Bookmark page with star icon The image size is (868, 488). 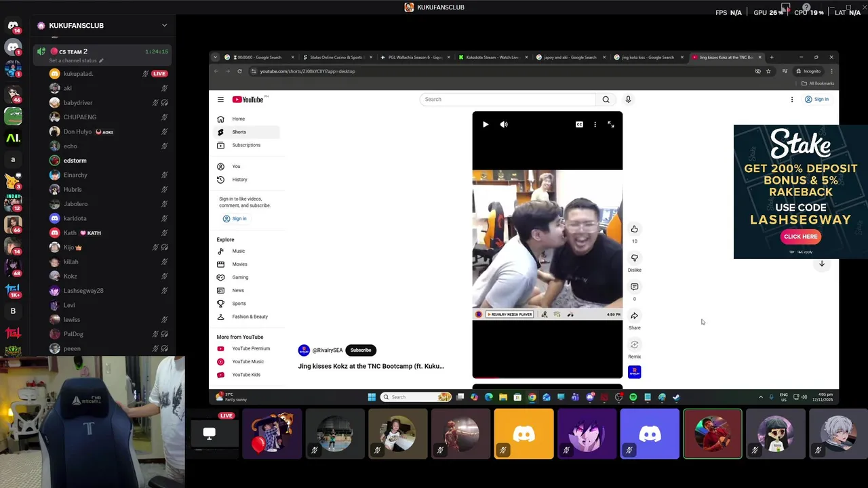click(768, 71)
